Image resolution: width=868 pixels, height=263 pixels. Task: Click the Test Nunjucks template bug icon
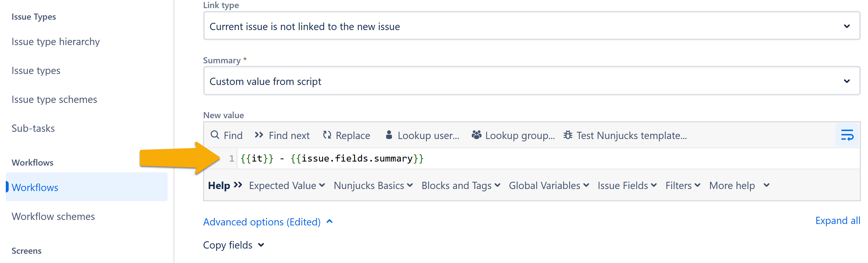tap(568, 135)
